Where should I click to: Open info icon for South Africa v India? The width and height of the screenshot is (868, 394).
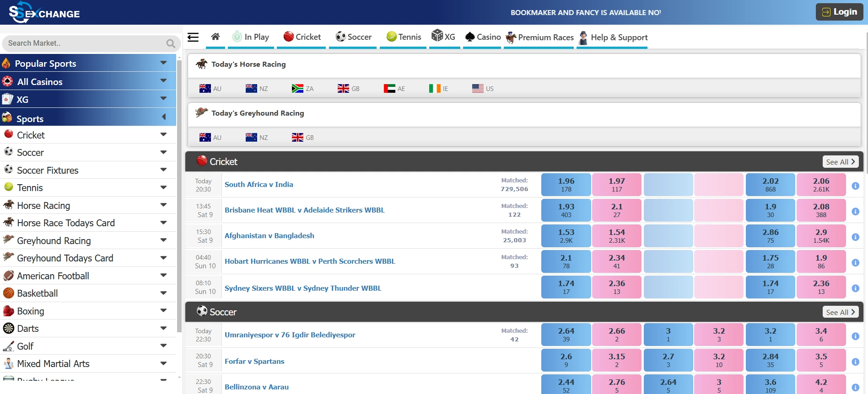(855, 186)
